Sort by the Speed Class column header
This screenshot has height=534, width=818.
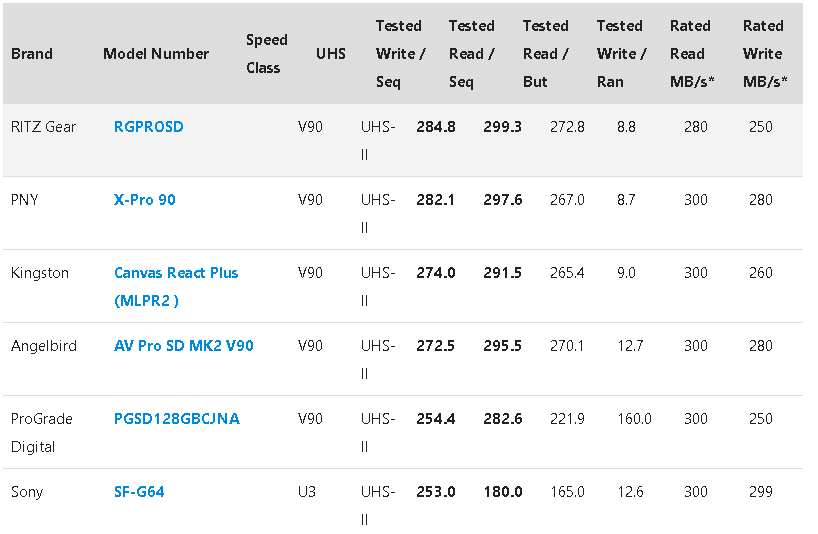[x=267, y=54]
